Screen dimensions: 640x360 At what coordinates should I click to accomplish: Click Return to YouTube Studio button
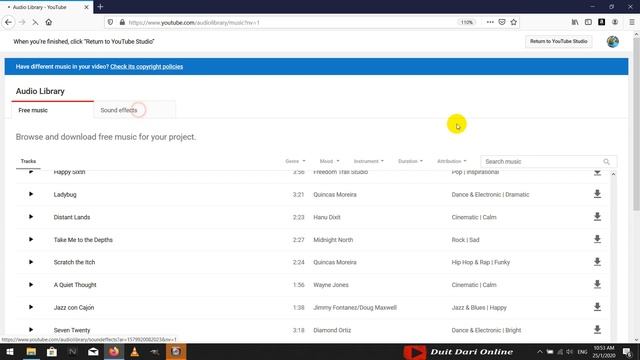click(x=558, y=41)
